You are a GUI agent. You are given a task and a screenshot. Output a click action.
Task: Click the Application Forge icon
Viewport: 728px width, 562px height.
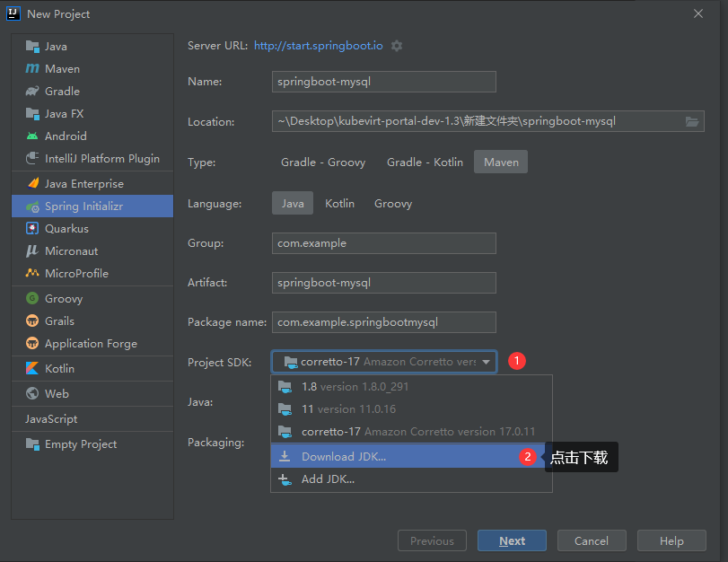32,343
